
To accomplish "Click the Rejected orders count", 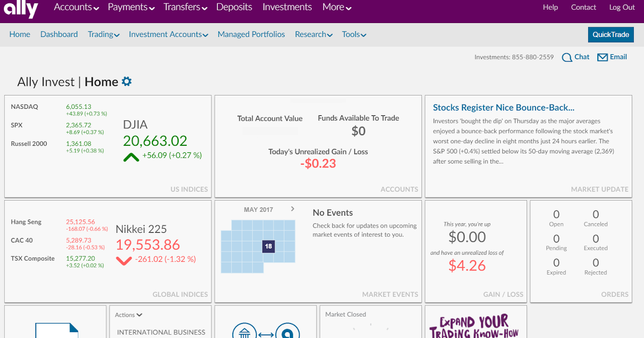I will [596, 263].
